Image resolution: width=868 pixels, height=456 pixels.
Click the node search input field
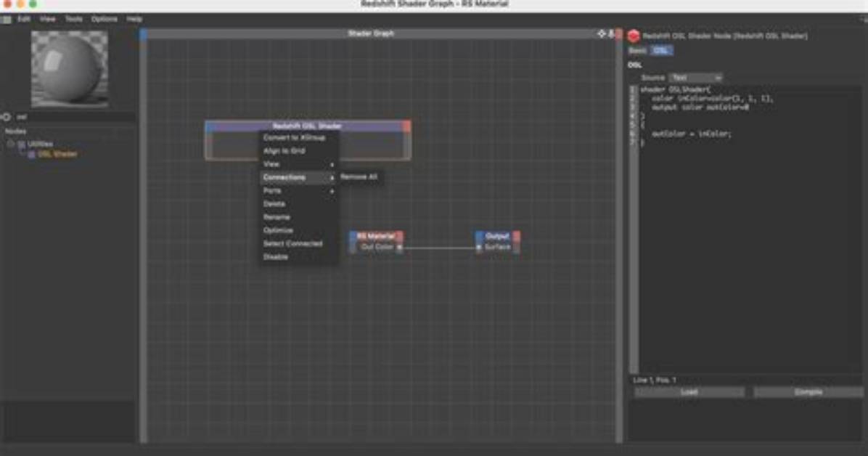click(74, 117)
